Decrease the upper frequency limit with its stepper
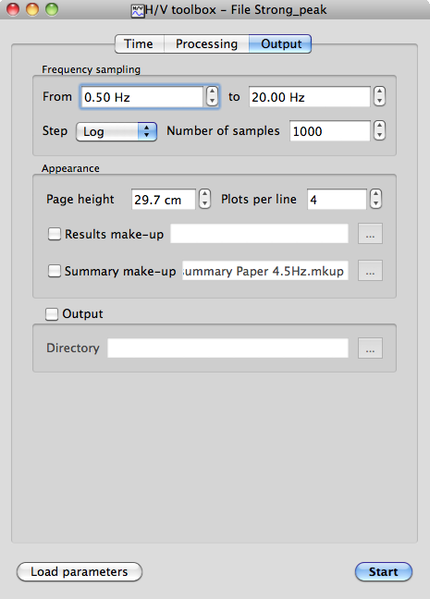The image size is (430, 599). (379, 101)
